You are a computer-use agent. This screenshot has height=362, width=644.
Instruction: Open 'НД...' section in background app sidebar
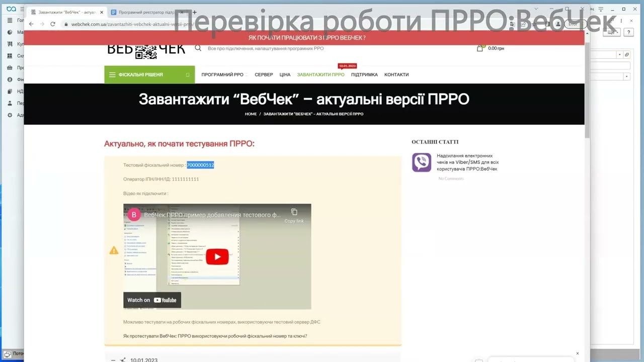[15, 92]
